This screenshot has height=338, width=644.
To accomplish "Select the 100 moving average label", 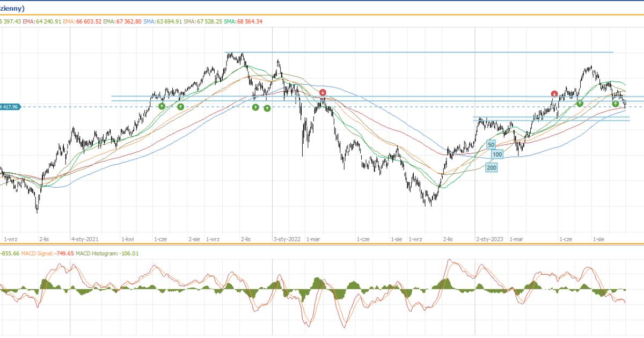I will coord(497,155).
